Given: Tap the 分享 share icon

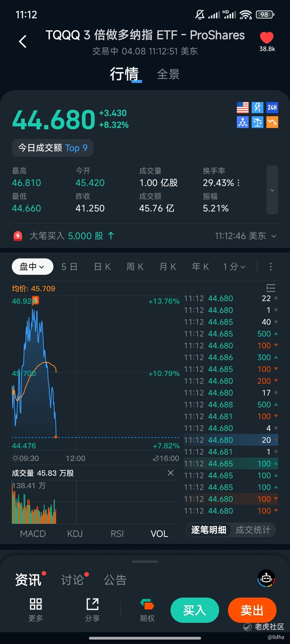Looking at the screenshot, I should [92, 610].
